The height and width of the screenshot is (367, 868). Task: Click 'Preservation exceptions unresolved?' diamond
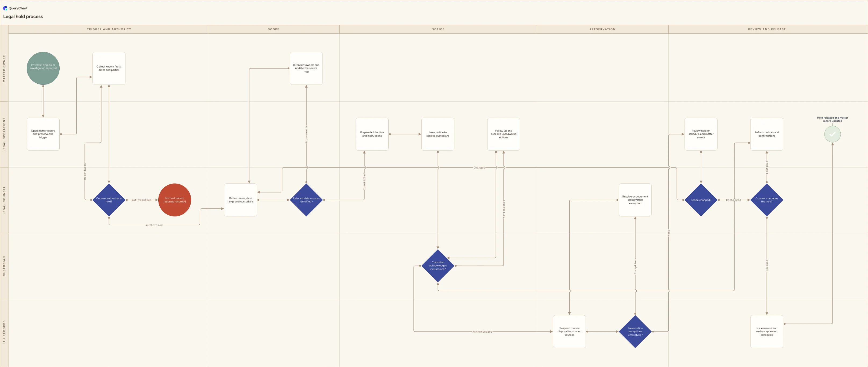(x=635, y=332)
